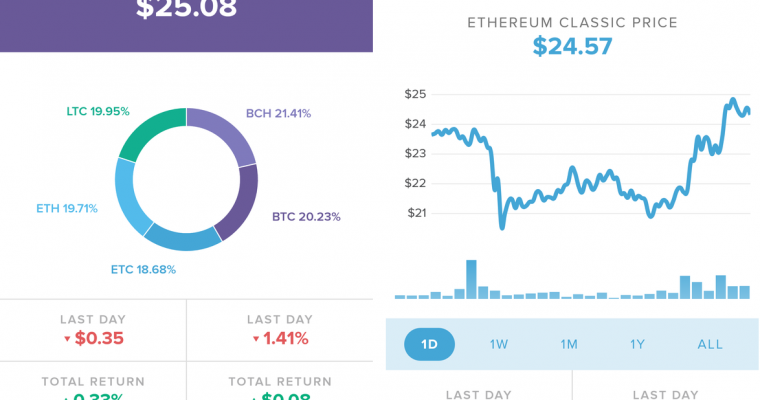Switch to the 1W time range
760x400 pixels.
[x=499, y=344]
